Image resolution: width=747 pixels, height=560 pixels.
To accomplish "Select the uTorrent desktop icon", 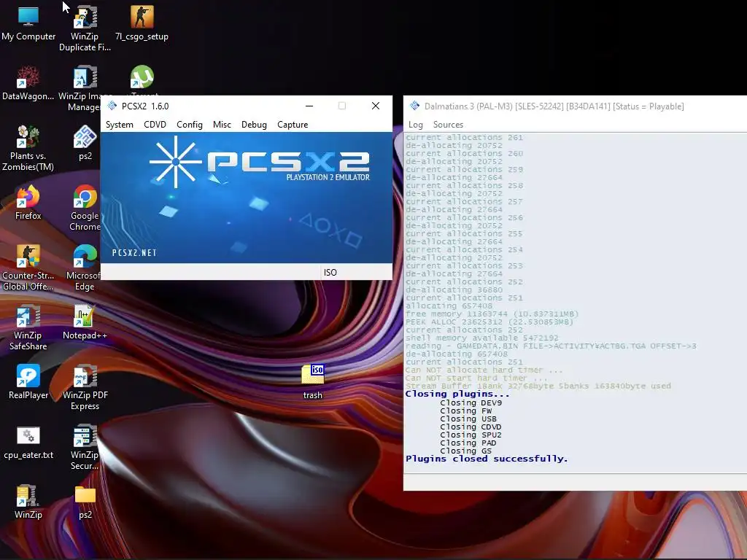I will click(x=142, y=77).
